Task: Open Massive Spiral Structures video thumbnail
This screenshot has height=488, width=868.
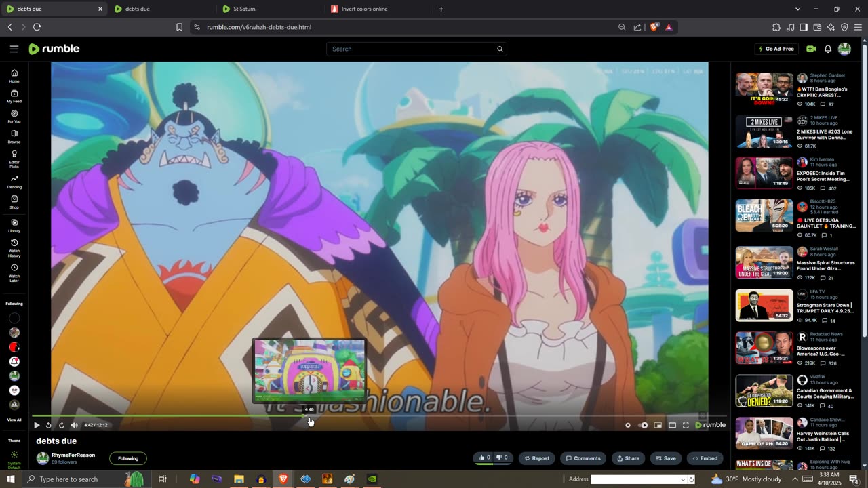Action: click(764, 262)
